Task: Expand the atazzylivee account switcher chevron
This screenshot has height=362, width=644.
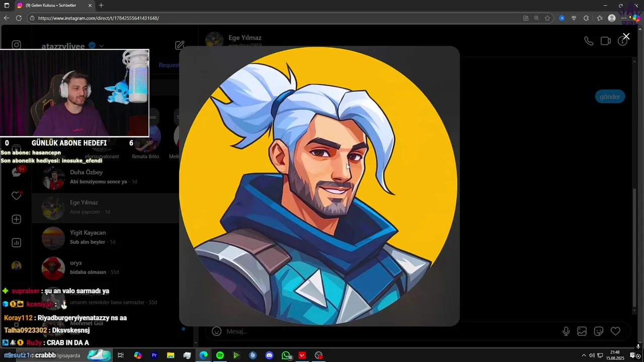Action: pyautogui.click(x=102, y=46)
